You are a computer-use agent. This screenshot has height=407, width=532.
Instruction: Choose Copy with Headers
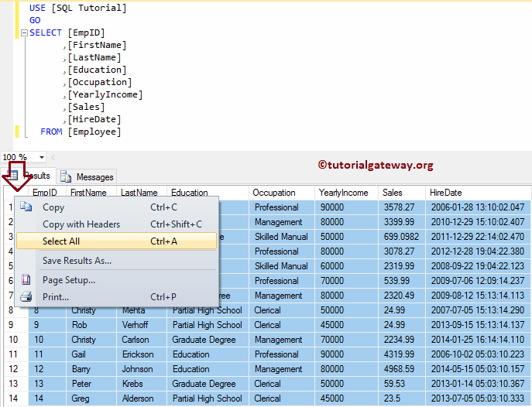(116, 224)
